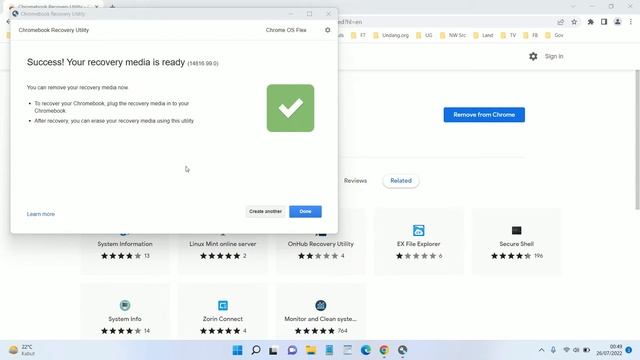Open the Land bookmark folder
640x360 pixels.
483,36
